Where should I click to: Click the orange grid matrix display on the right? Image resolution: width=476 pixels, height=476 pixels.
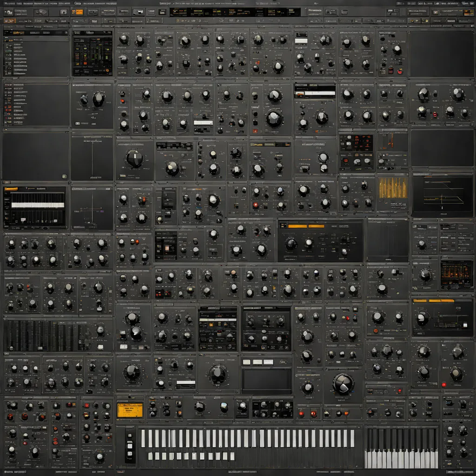[x=456, y=275]
